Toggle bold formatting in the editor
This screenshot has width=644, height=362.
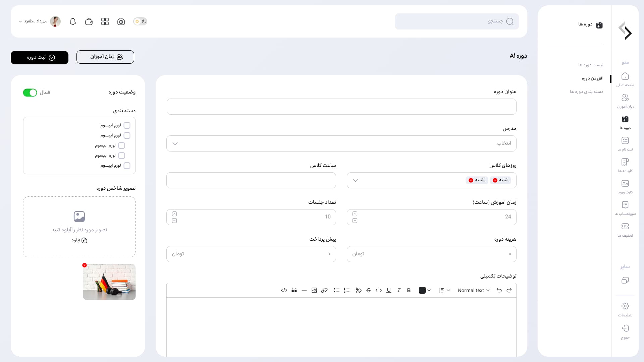pyautogui.click(x=409, y=290)
